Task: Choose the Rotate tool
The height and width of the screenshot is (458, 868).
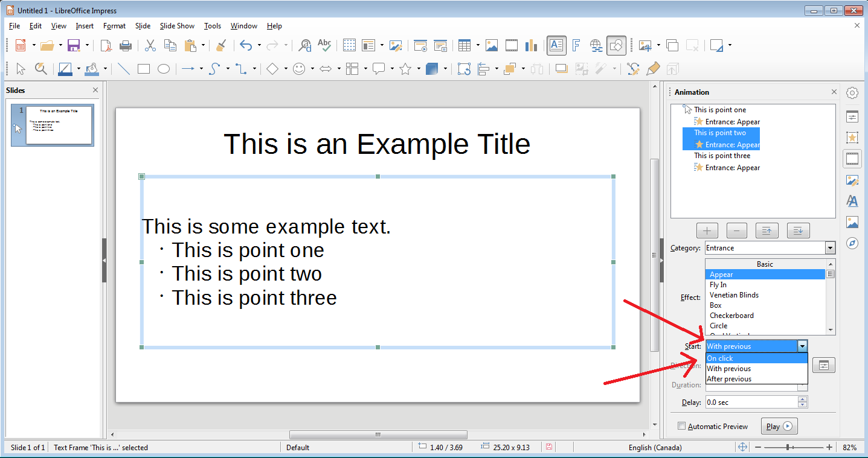Action: point(464,69)
